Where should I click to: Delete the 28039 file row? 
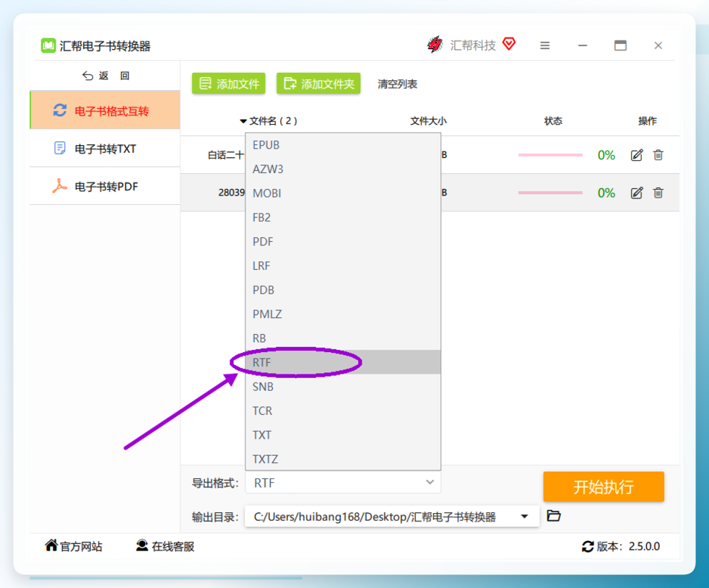coord(658,193)
